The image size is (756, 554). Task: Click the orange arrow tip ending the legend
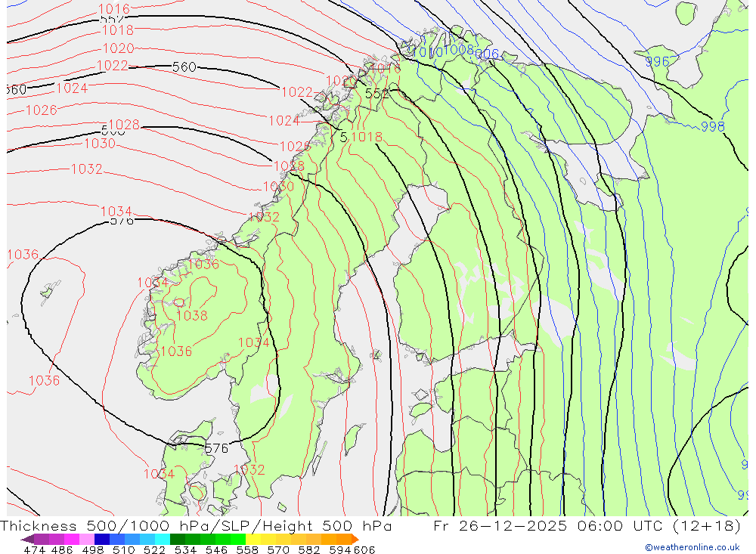(x=355, y=539)
